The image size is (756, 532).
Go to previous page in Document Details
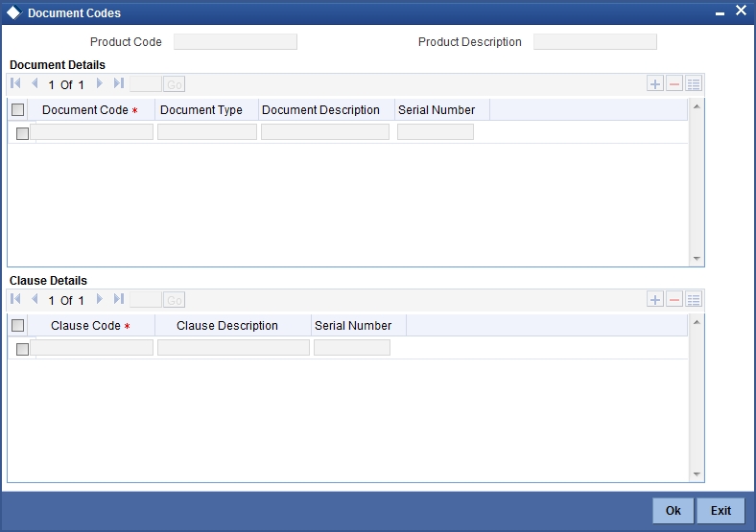pos(35,83)
